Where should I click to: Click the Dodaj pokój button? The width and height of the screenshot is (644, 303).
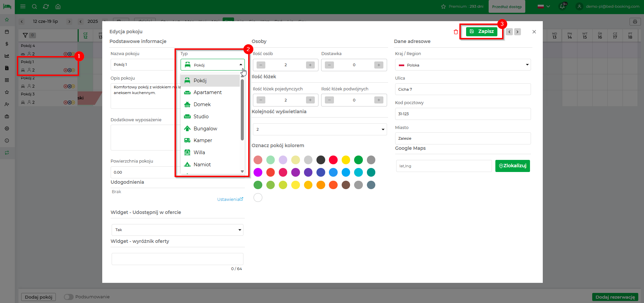[x=39, y=297]
